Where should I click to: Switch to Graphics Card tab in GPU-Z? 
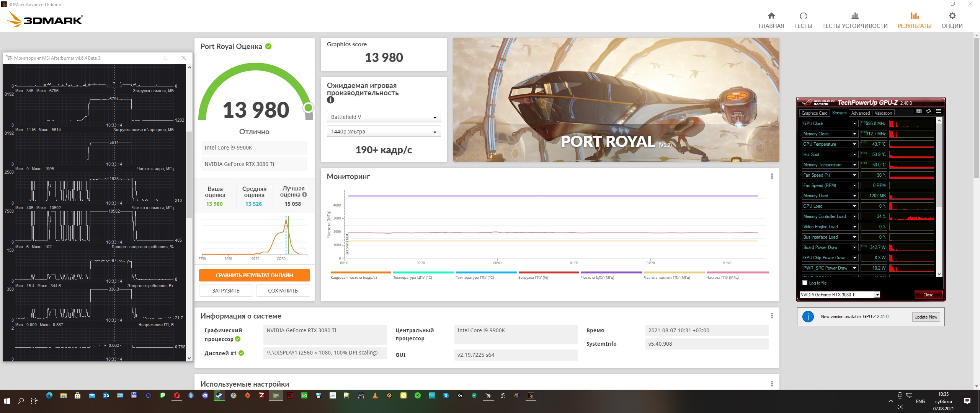[814, 113]
